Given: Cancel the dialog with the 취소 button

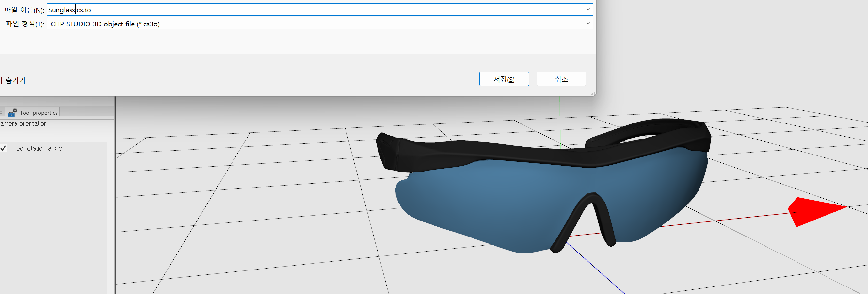Looking at the screenshot, I should tap(561, 79).
